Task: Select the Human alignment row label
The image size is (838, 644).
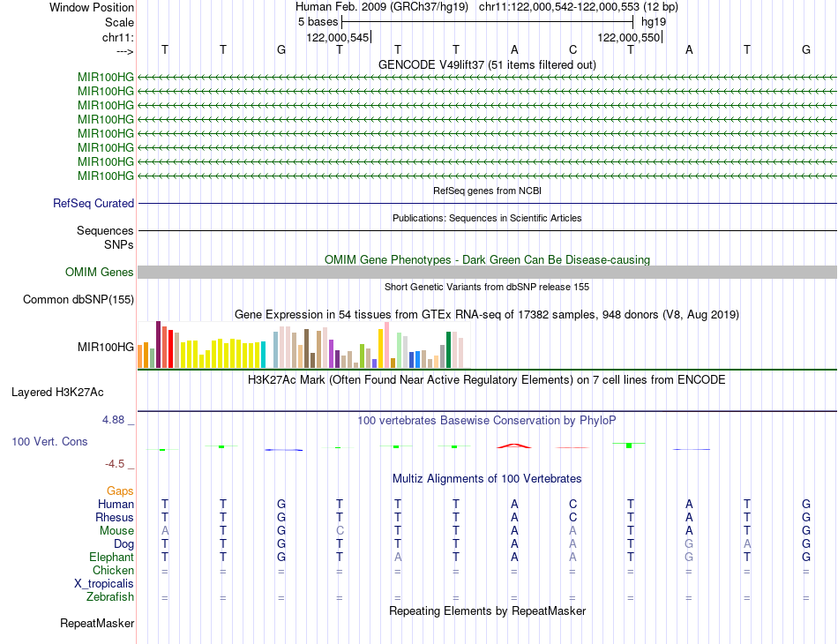Action: (116, 504)
